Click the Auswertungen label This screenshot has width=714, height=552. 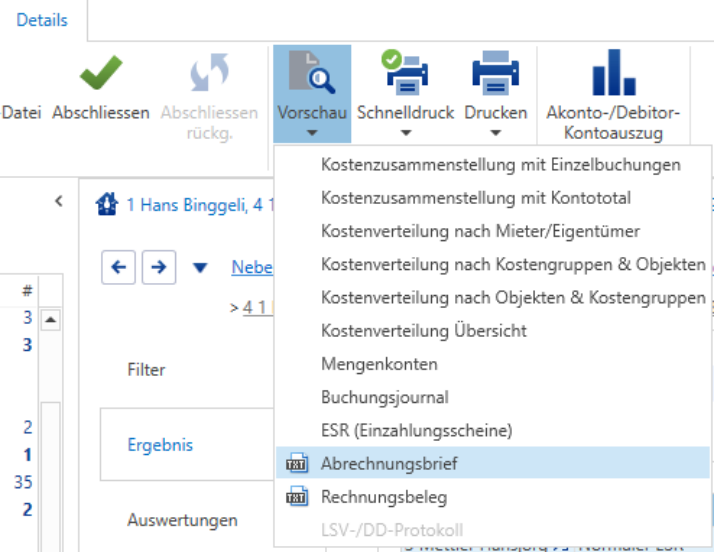point(182,520)
